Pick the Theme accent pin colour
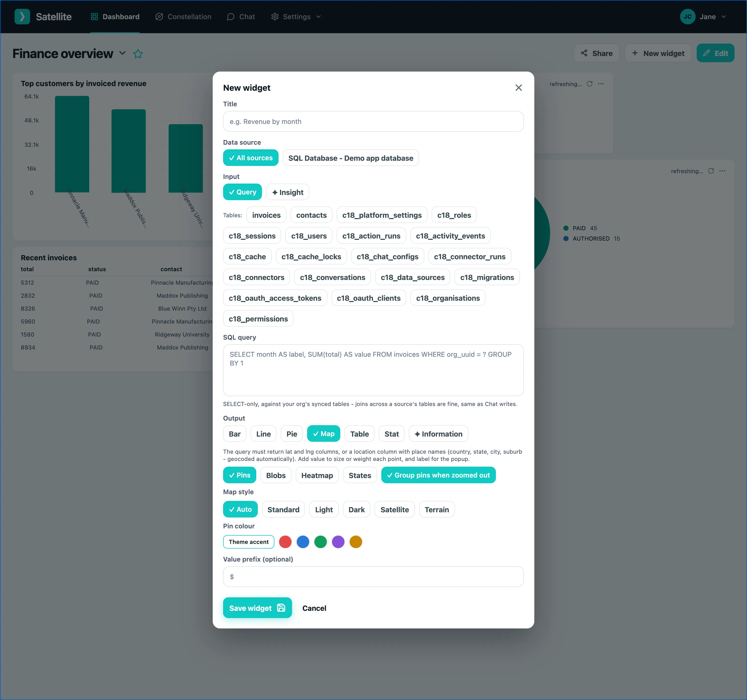Viewport: 747px width, 700px height. [x=248, y=542]
